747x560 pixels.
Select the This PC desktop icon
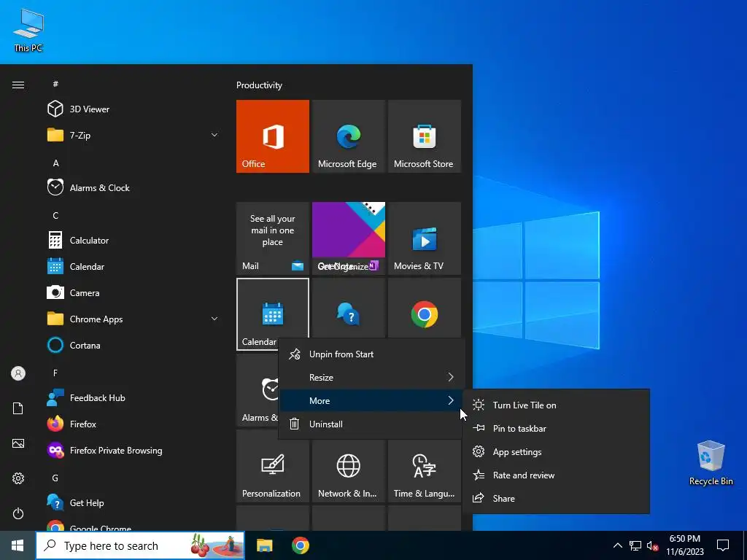(28, 31)
